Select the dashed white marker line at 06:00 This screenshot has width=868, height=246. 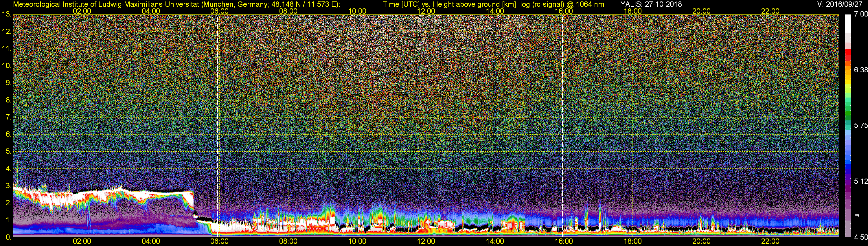click(218, 126)
